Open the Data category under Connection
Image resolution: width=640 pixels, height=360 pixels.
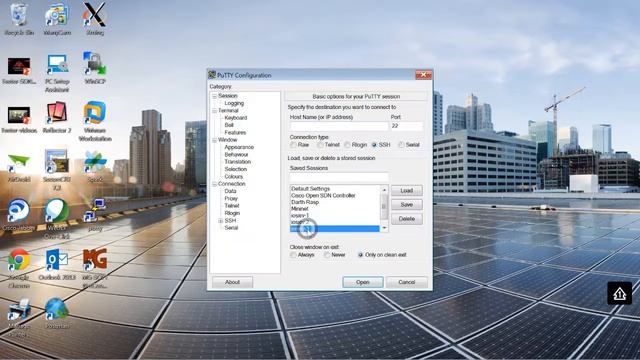[x=230, y=191]
